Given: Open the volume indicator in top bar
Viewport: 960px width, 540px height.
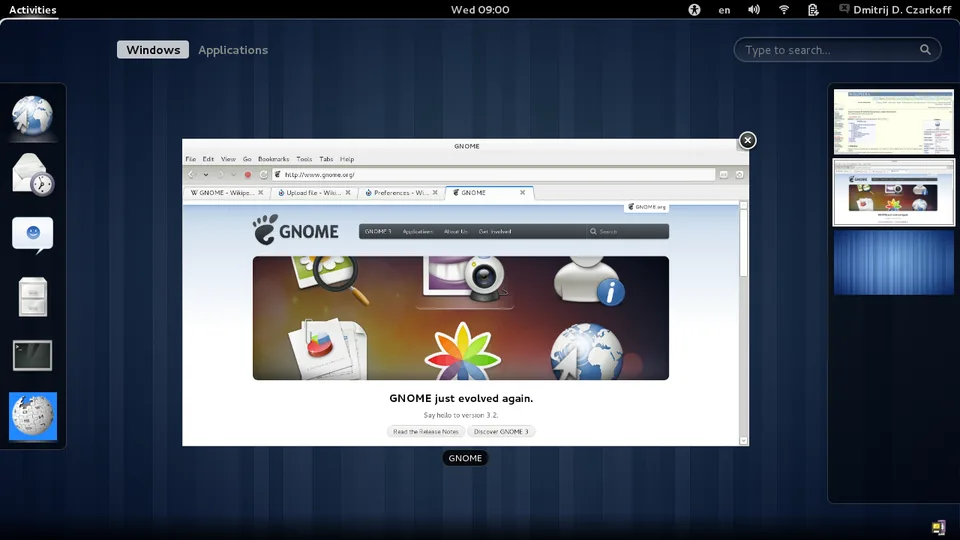Looking at the screenshot, I should click(754, 10).
